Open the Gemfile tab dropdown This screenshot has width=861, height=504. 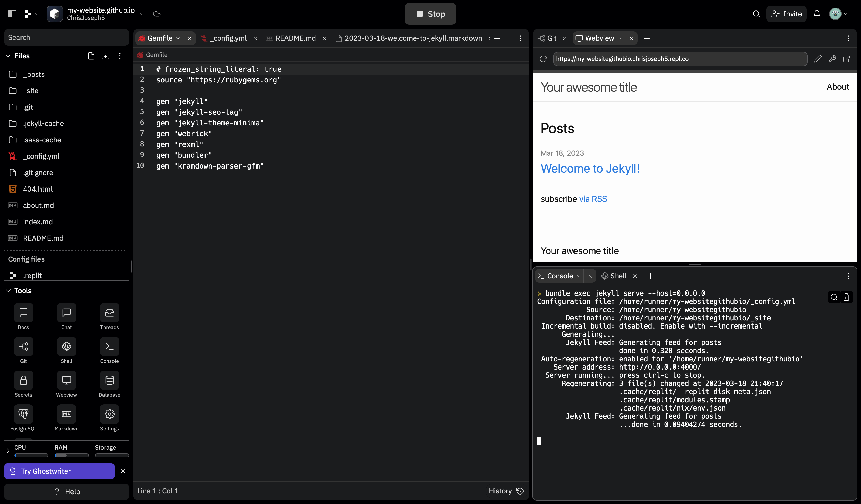point(178,38)
